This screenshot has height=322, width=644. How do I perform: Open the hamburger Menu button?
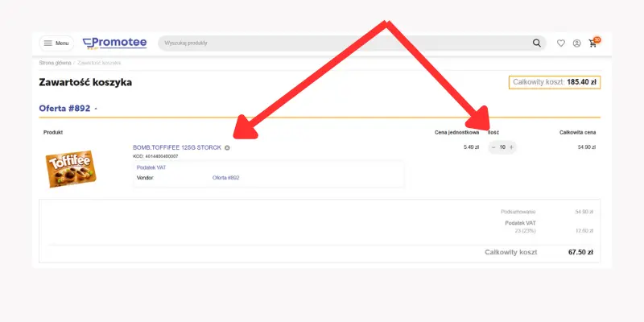pyautogui.click(x=56, y=43)
